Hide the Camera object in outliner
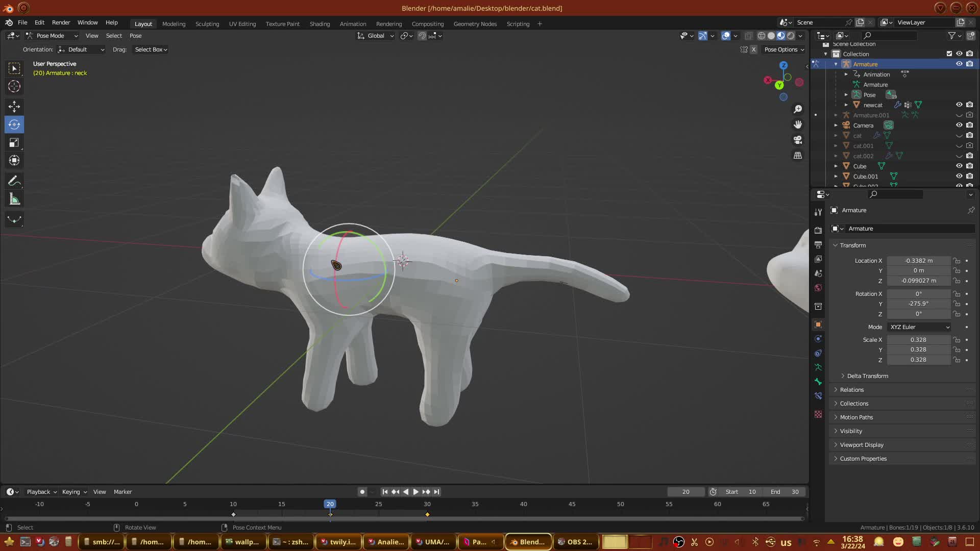Image resolution: width=980 pixels, height=551 pixels. coord(959,125)
